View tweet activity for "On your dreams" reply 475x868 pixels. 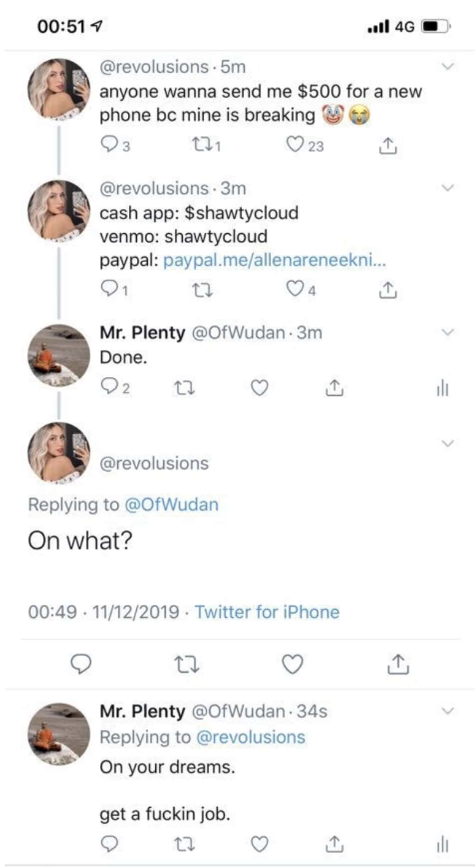442,845
